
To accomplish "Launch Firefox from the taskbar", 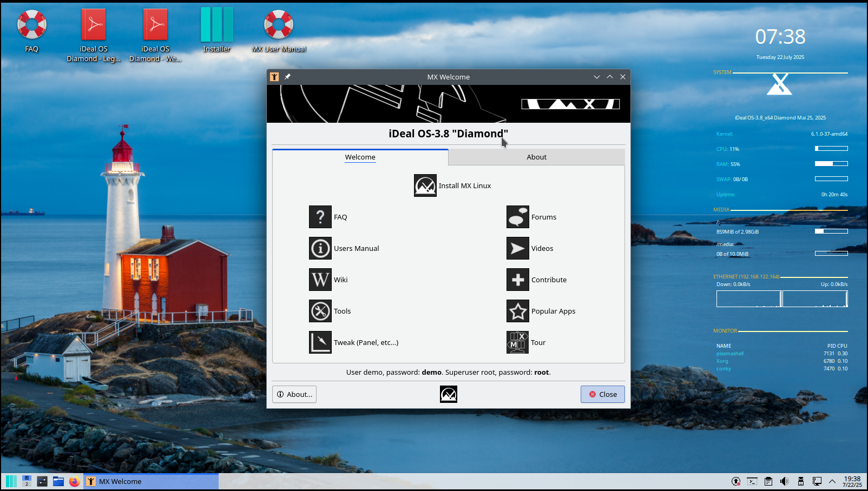I will tap(75, 481).
